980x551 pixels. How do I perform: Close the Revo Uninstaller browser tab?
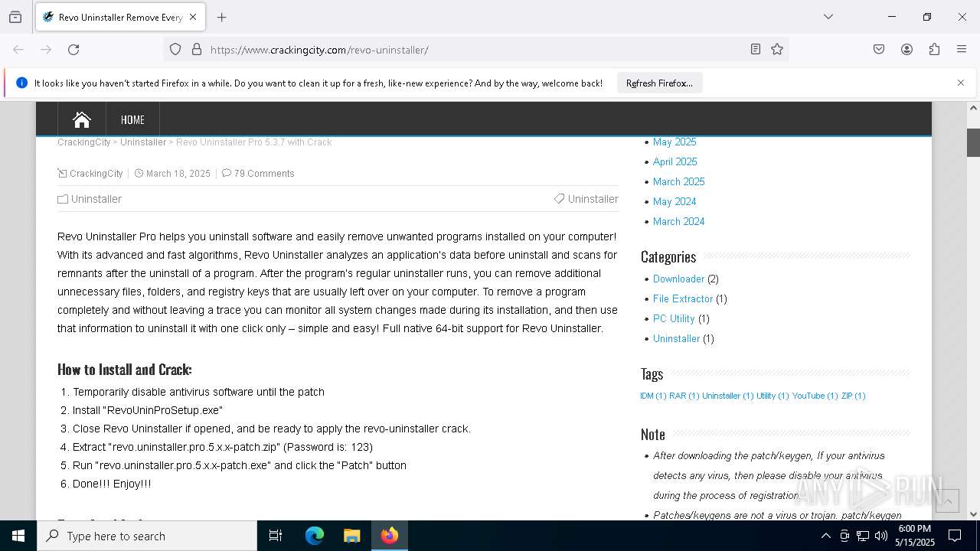193,17
